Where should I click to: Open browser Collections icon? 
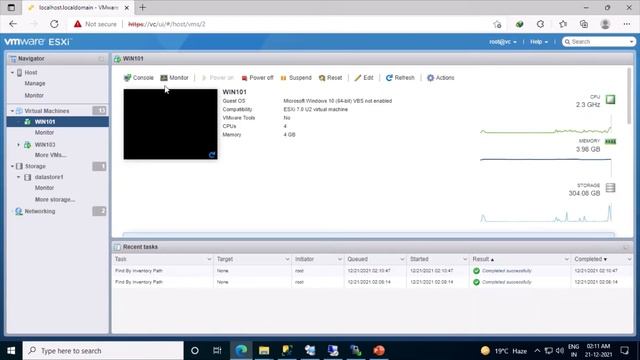point(584,24)
